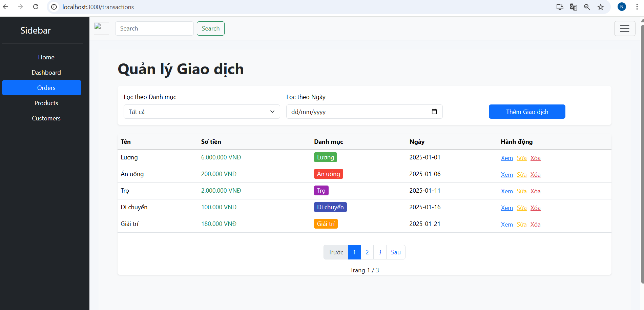The height and width of the screenshot is (310, 644).
Task: Open the browser zoom magnifier icon
Action: pos(587,7)
